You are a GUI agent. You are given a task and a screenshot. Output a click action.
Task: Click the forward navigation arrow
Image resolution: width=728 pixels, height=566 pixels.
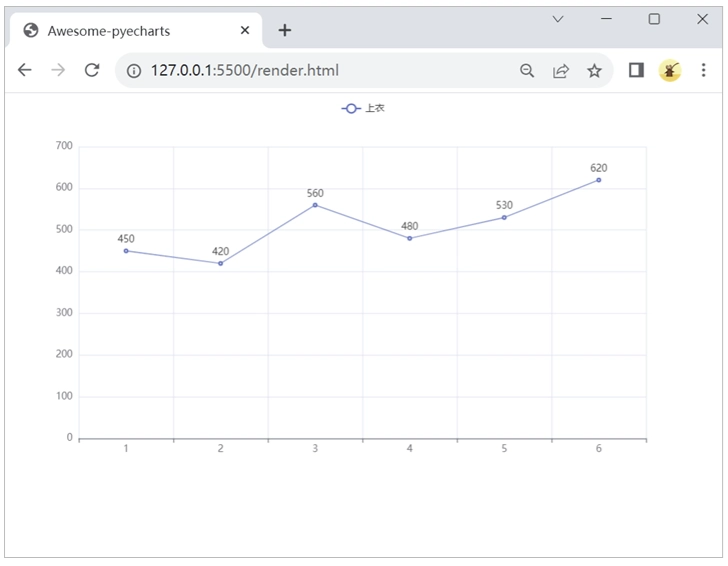[x=58, y=70]
